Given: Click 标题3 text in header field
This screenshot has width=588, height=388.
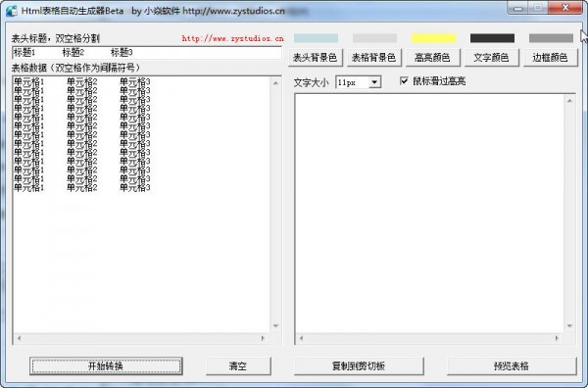Looking at the screenshot, I should pos(122,53).
